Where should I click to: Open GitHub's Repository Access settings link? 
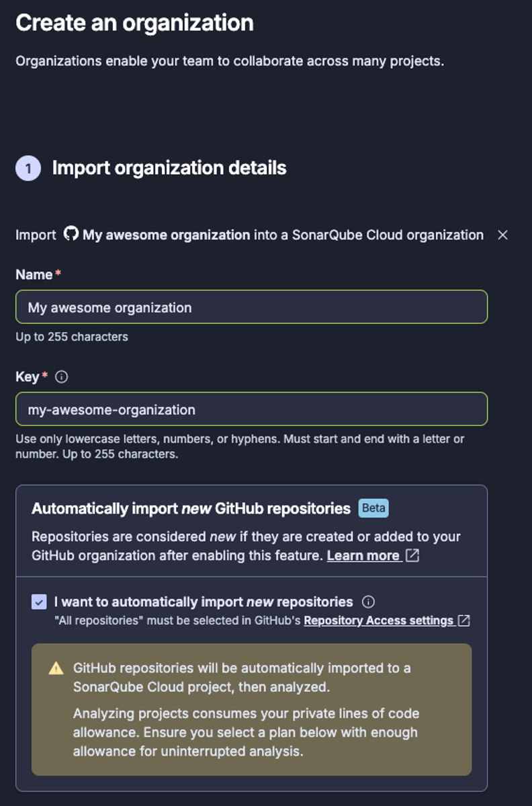380,620
